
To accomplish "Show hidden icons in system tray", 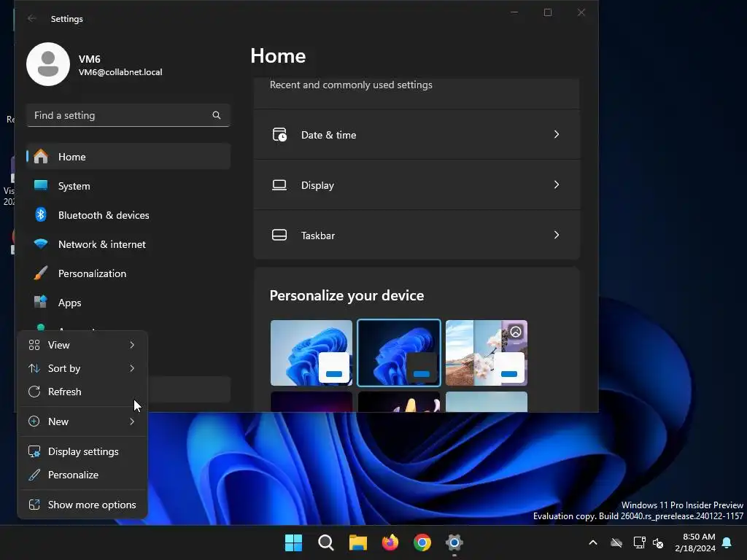I will (x=593, y=542).
